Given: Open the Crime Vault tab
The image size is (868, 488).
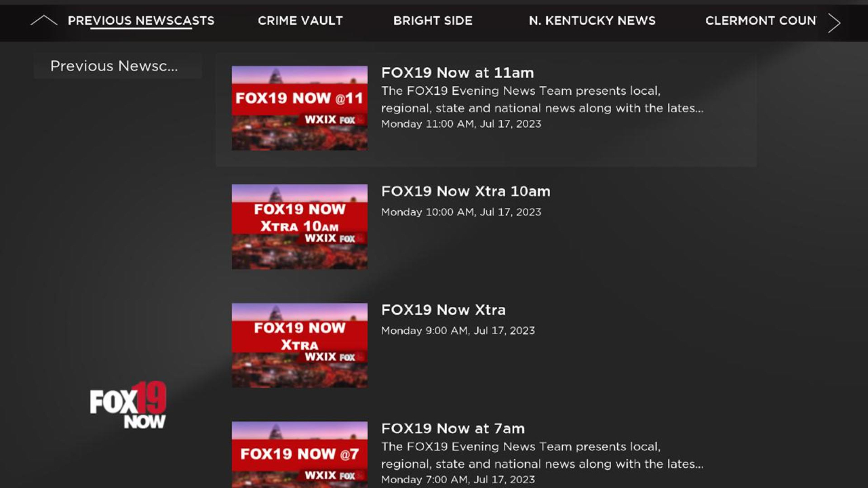Looking at the screenshot, I should pos(300,21).
